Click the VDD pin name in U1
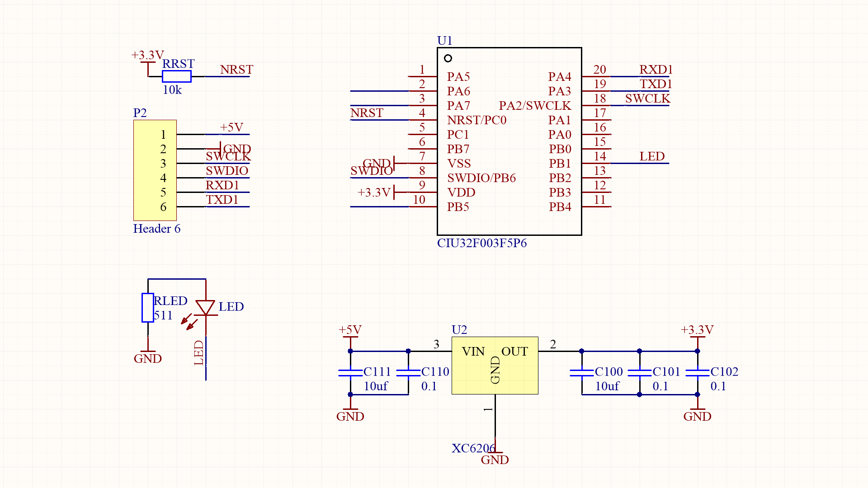The image size is (868, 488). pyautogui.click(x=461, y=192)
